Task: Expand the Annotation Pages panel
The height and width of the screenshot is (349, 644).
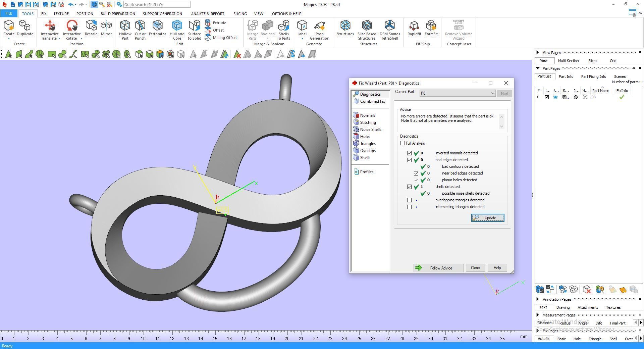Action: click(538, 299)
